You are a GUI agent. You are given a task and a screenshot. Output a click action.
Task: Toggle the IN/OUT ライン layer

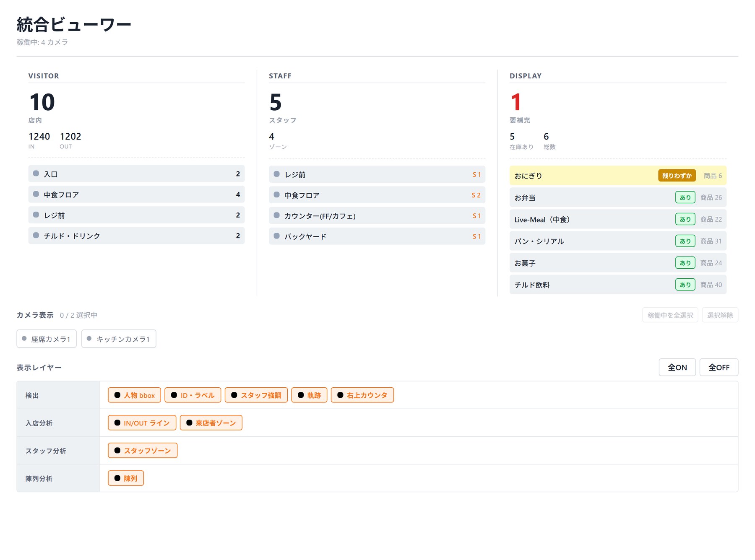142,423
